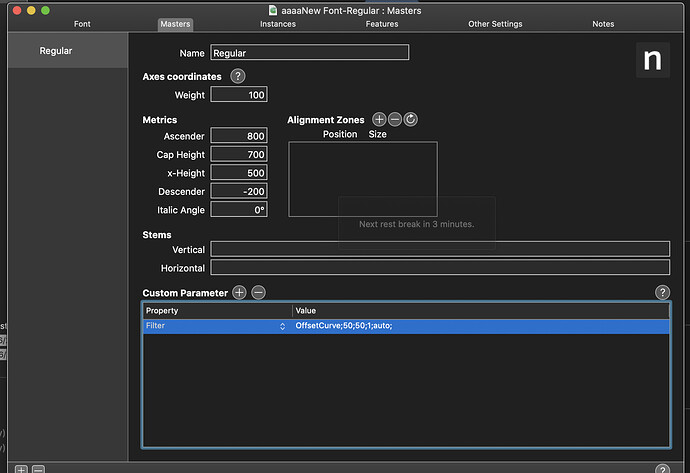Close the window with red button

click(17, 10)
